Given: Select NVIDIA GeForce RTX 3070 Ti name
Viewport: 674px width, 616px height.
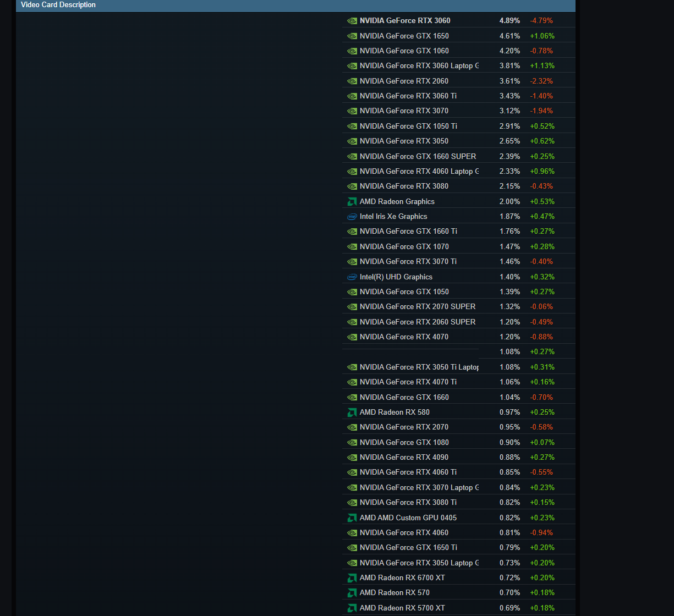Looking at the screenshot, I should coord(408,262).
